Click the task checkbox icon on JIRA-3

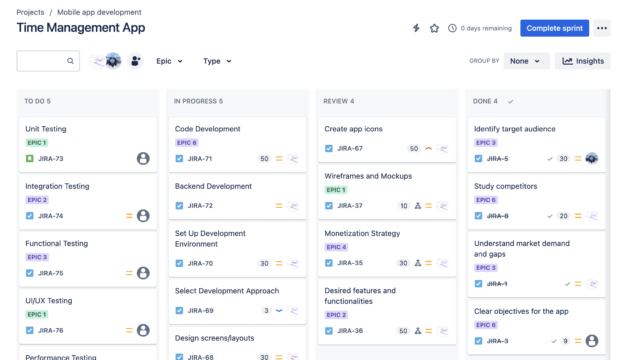(478, 341)
